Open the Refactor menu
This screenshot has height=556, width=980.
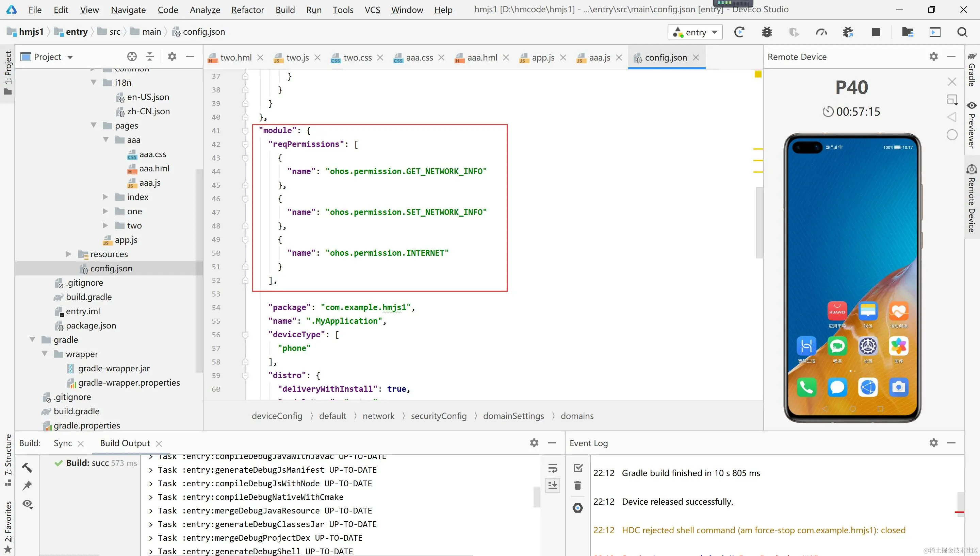(x=247, y=10)
